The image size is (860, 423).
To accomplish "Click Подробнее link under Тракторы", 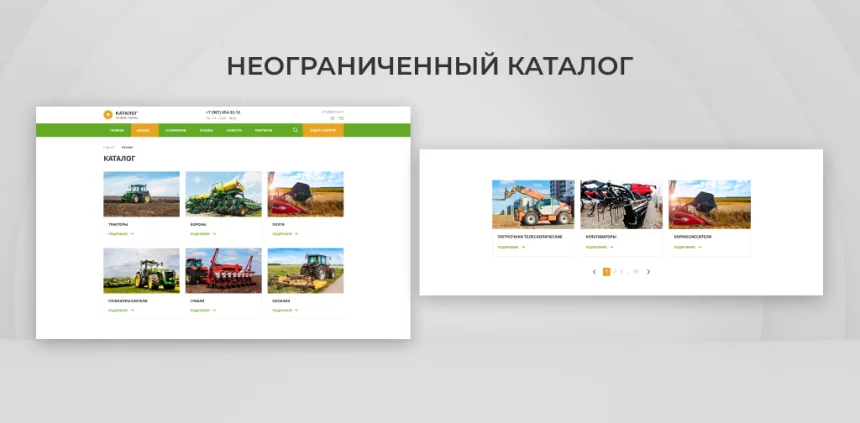I will (x=120, y=234).
